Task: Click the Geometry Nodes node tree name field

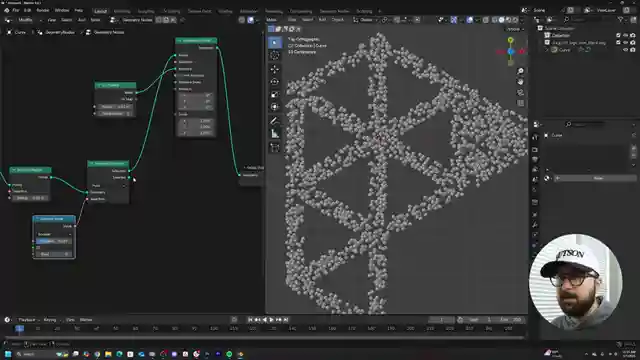Action: pos(137,20)
